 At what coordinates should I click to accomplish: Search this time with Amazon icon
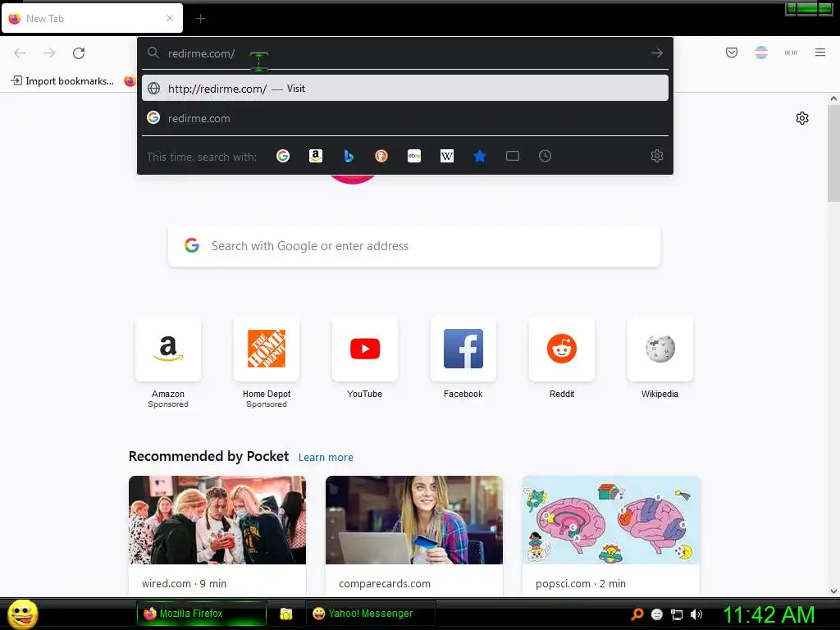coord(316,156)
